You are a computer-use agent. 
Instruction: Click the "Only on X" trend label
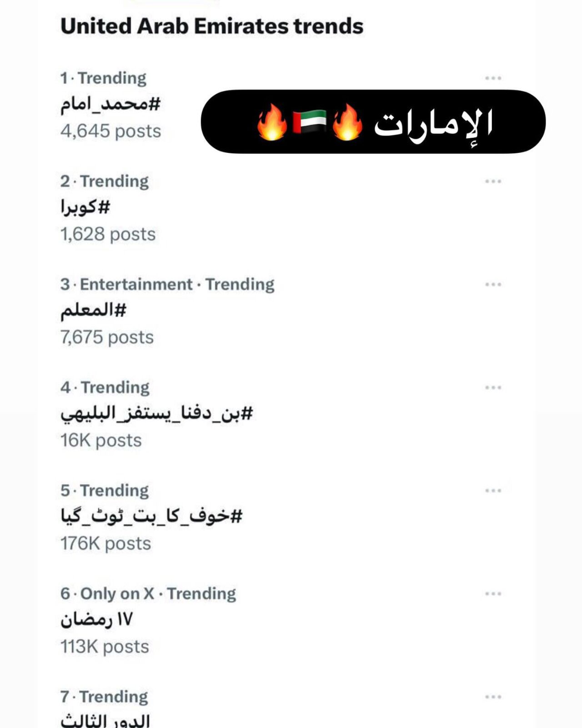117,594
